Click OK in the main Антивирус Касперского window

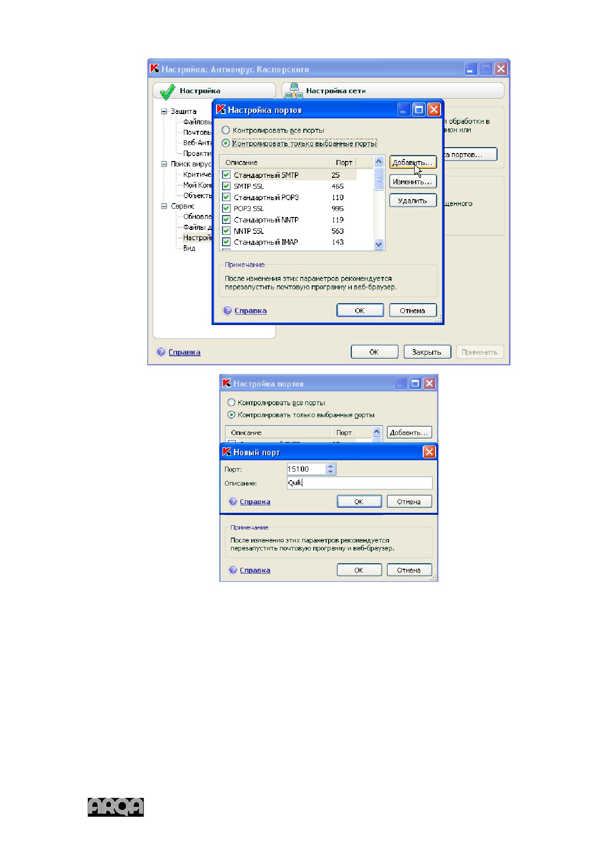coord(374,352)
